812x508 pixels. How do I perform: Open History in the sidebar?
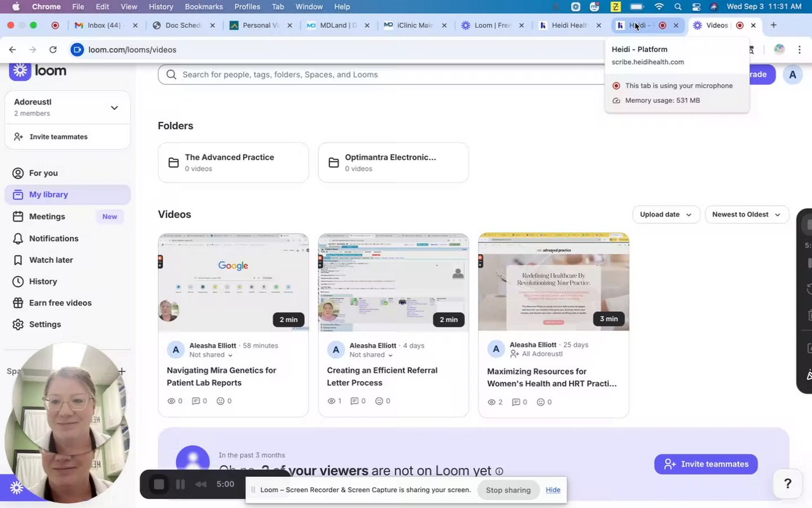point(67,281)
